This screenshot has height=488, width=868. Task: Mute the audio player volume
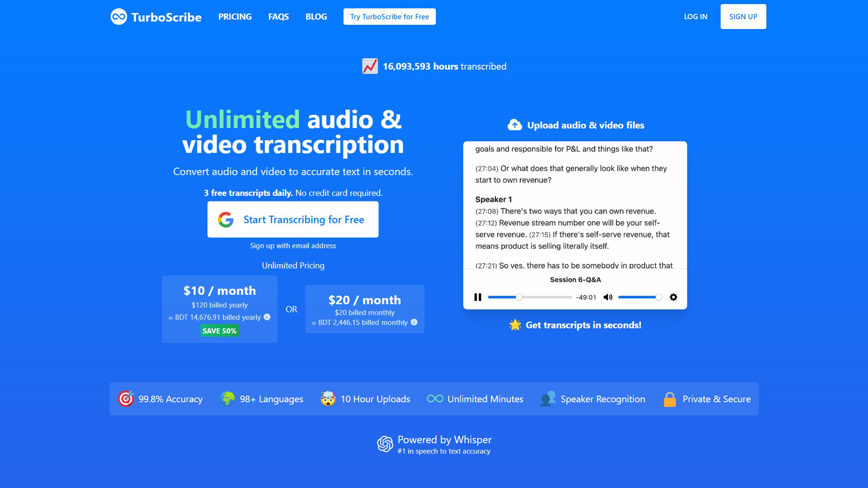click(608, 297)
